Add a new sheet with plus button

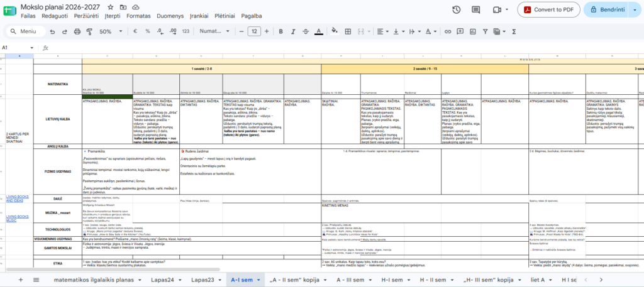21,280
